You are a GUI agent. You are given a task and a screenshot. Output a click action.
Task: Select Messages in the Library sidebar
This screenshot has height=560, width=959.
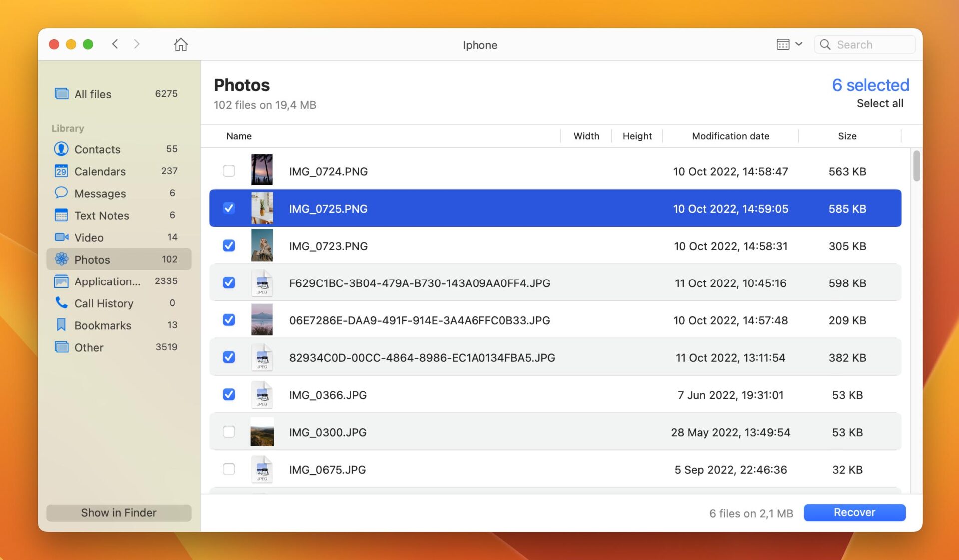[100, 193]
